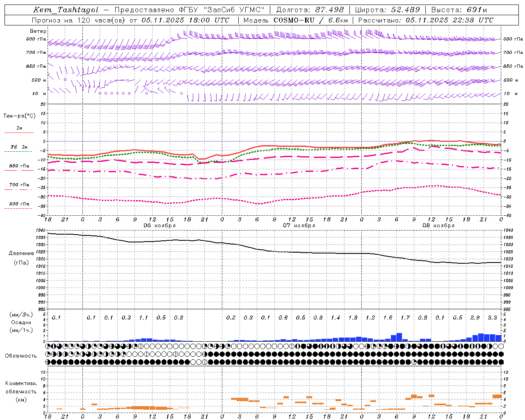
Task: Click the Давление panel label
Action: coord(21,253)
